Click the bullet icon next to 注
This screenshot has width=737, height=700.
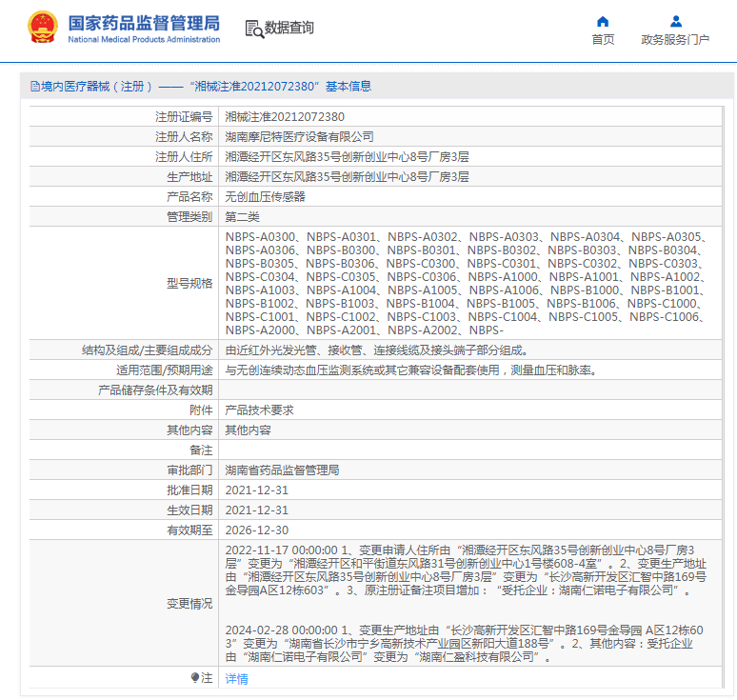195,677
